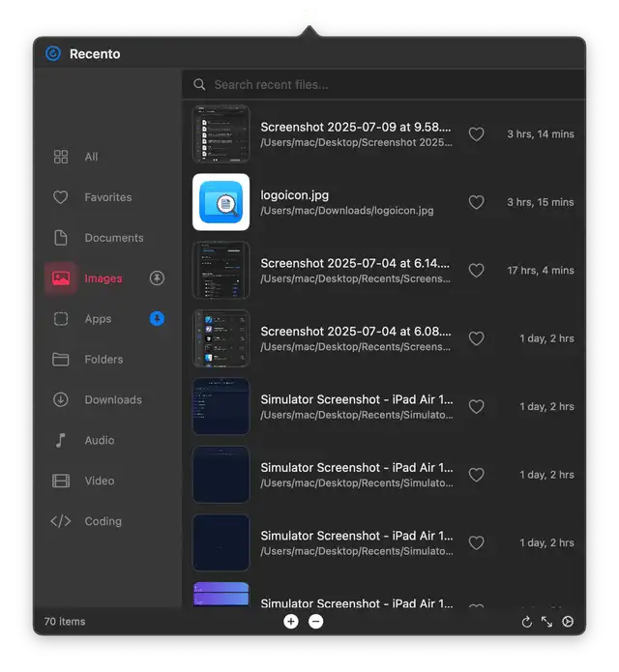Open the Favorites heart icon in sidebar
The height and width of the screenshot is (672, 619).
tap(60, 197)
